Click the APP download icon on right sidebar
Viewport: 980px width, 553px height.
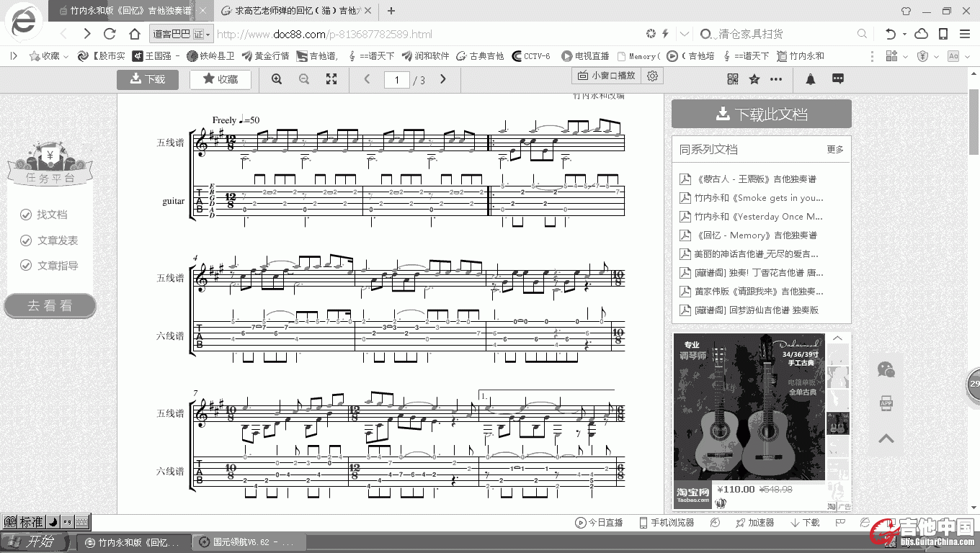[x=886, y=403]
